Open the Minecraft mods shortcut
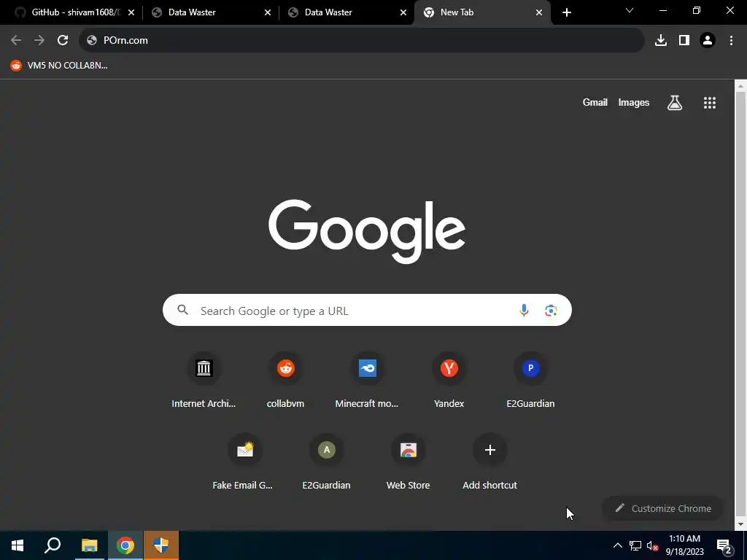This screenshot has height=560, width=747. coord(367,381)
